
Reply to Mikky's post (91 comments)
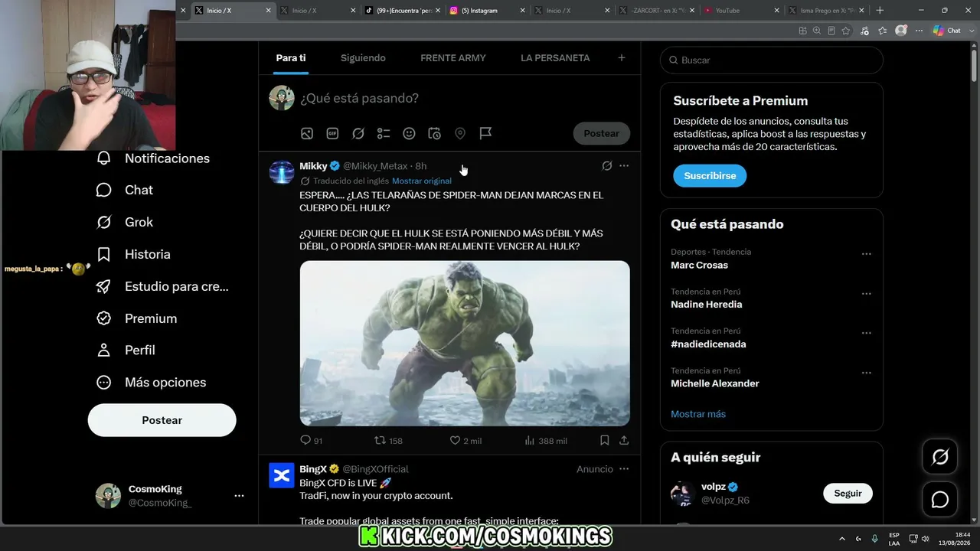[x=311, y=440]
